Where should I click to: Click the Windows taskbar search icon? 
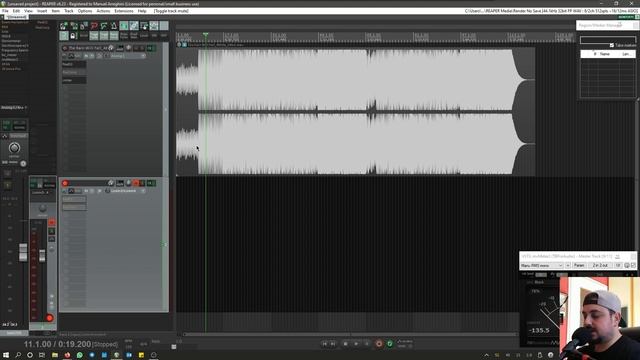(x=18, y=355)
